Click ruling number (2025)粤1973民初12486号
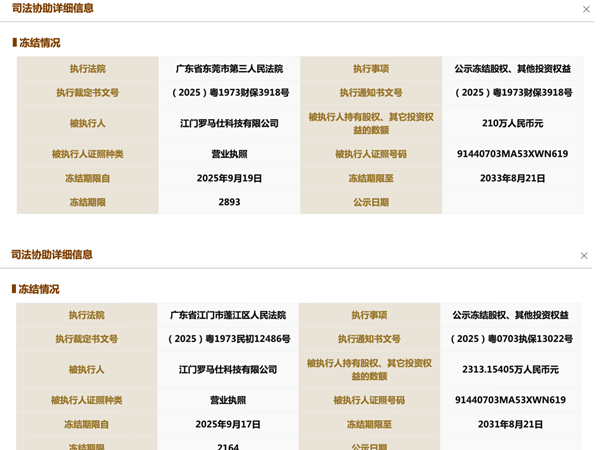Viewport: 600px width, 450px height. coord(228,339)
